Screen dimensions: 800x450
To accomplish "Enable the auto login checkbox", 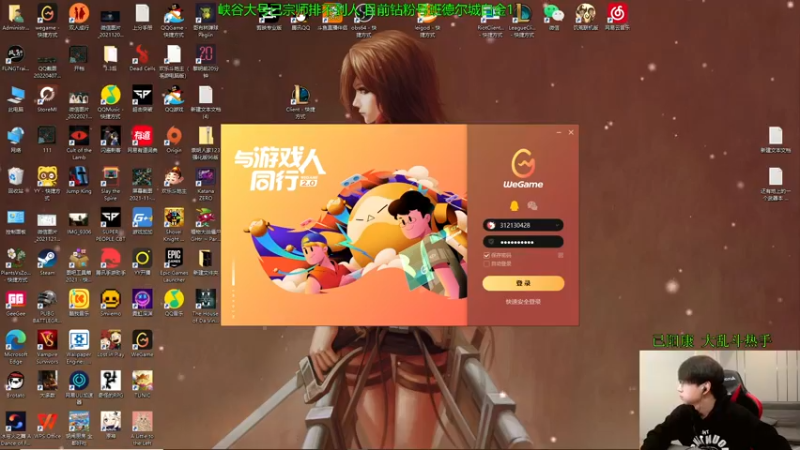I will 486,264.
